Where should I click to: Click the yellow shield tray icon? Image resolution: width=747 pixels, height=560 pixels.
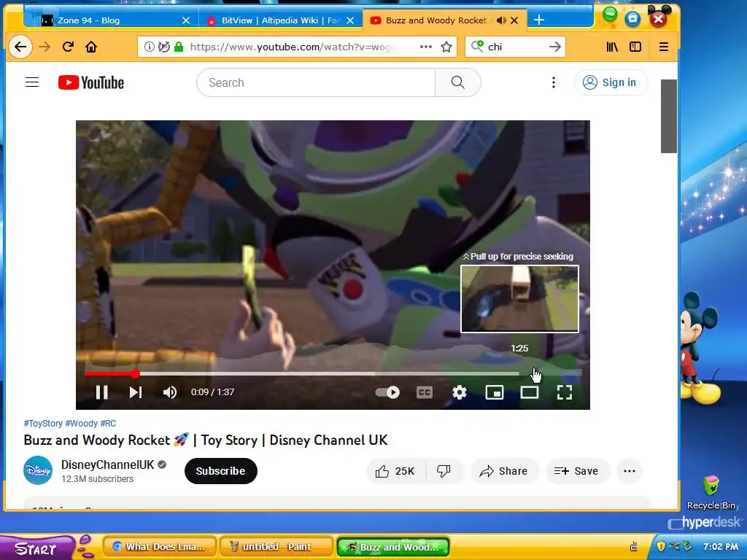(x=661, y=545)
